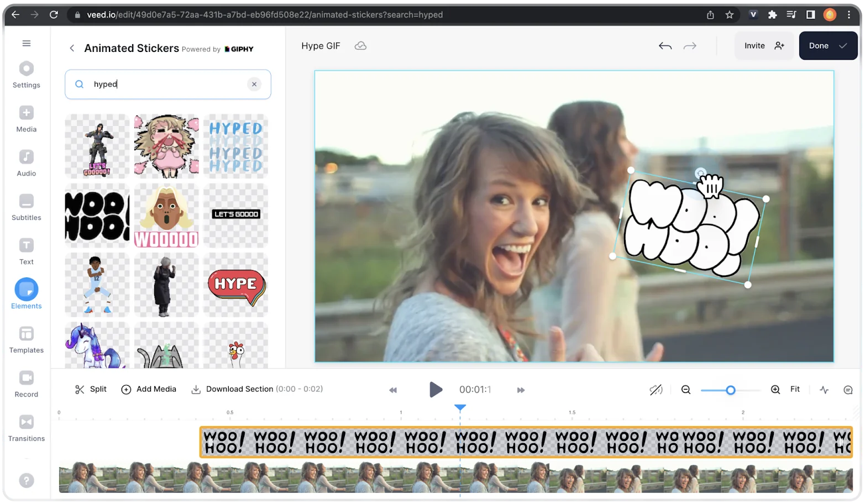Image resolution: width=865 pixels, height=504 pixels.
Task: Click the timeline zoom slider handle
Action: pos(730,390)
